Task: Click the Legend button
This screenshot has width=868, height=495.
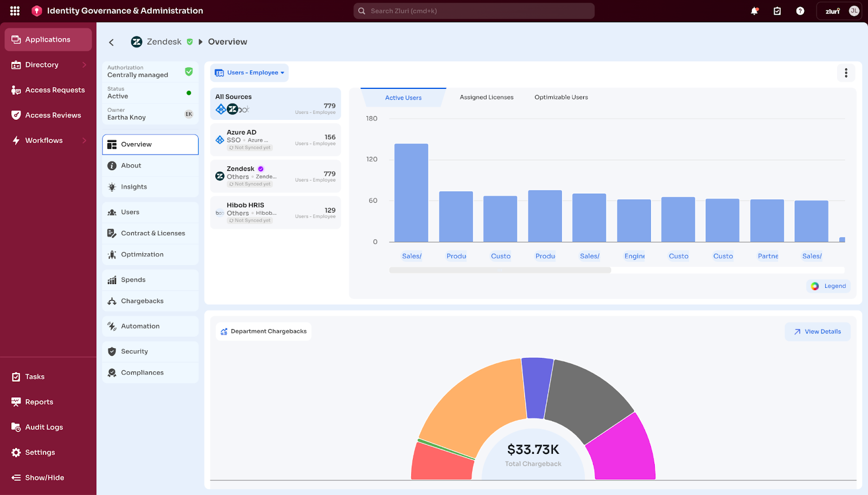Action: tap(828, 286)
